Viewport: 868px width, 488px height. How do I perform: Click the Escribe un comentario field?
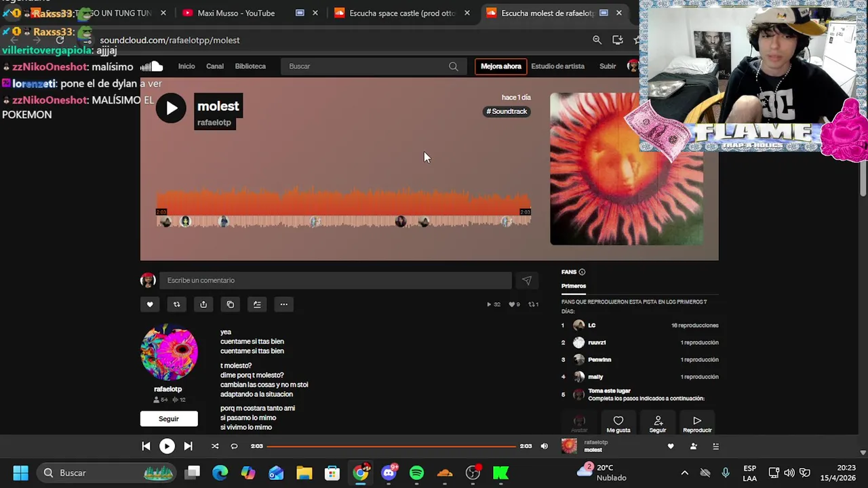(x=336, y=281)
